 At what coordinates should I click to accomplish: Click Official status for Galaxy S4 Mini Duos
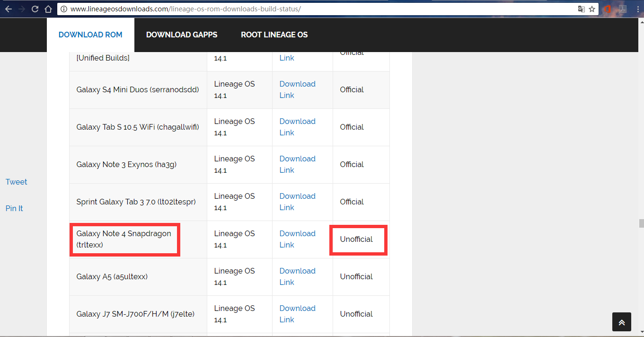tap(352, 89)
